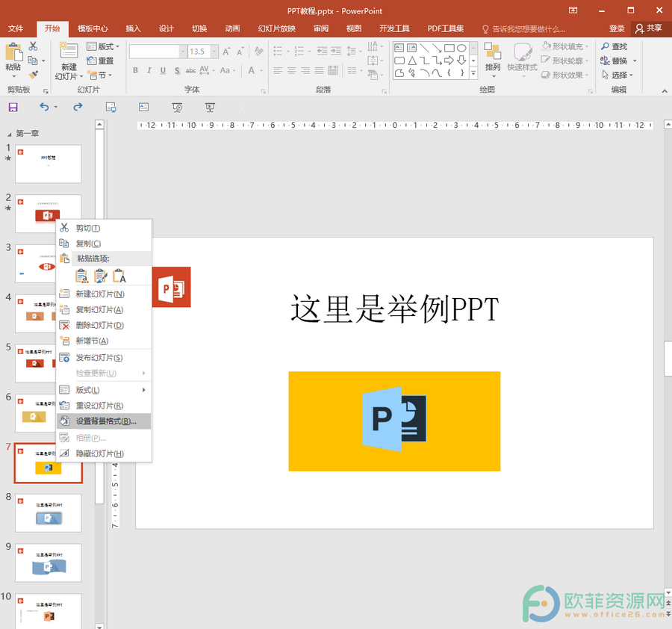Choose 删除幻灯片(D) in context menu
Image resolution: width=672 pixels, height=629 pixels.
coord(104,326)
